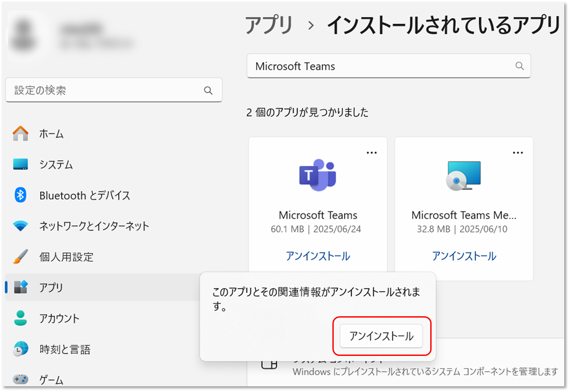Open the more options menu on Microsoft Teams card

(x=372, y=152)
